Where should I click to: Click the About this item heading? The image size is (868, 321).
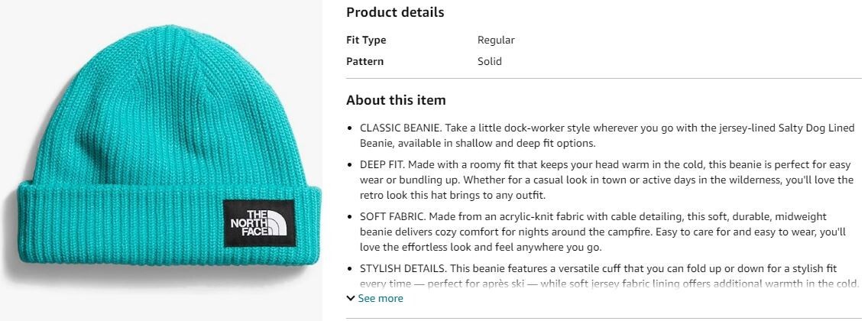click(396, 100)
